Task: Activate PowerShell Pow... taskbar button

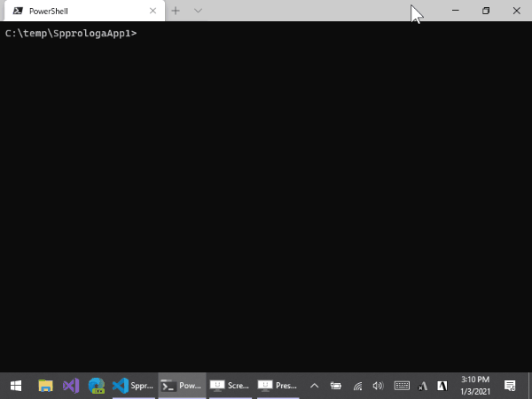Action: coord(182,386)
